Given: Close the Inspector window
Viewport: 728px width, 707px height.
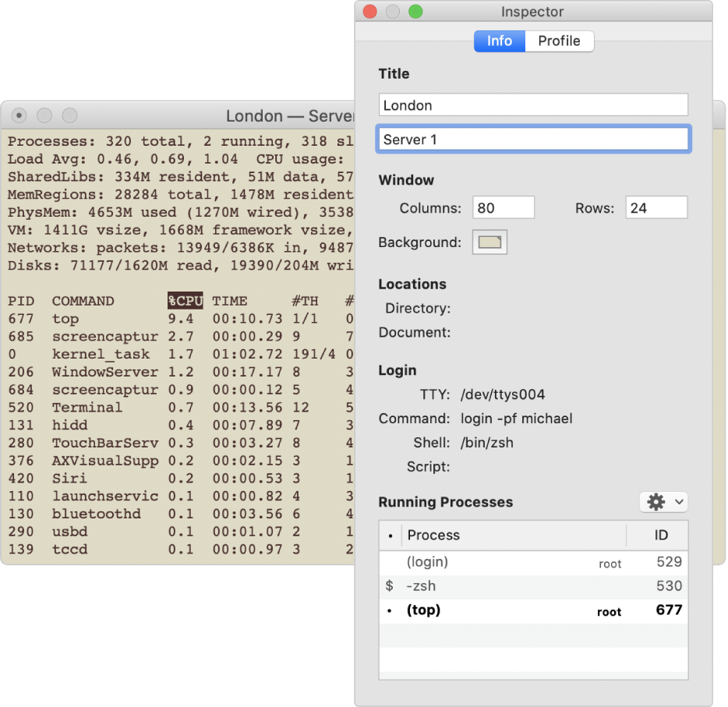Looking at the screenshot, I should 370,12.
